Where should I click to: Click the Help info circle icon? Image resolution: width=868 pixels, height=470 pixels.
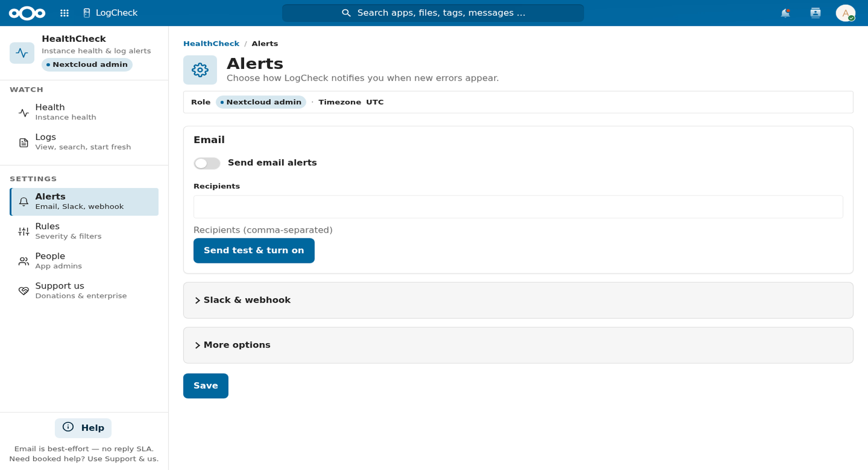point(68,427)
